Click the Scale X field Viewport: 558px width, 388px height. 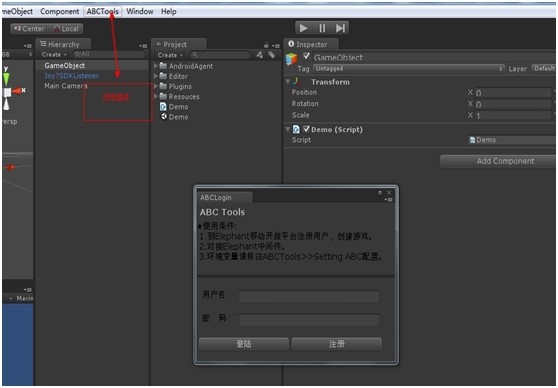(513, 116)
